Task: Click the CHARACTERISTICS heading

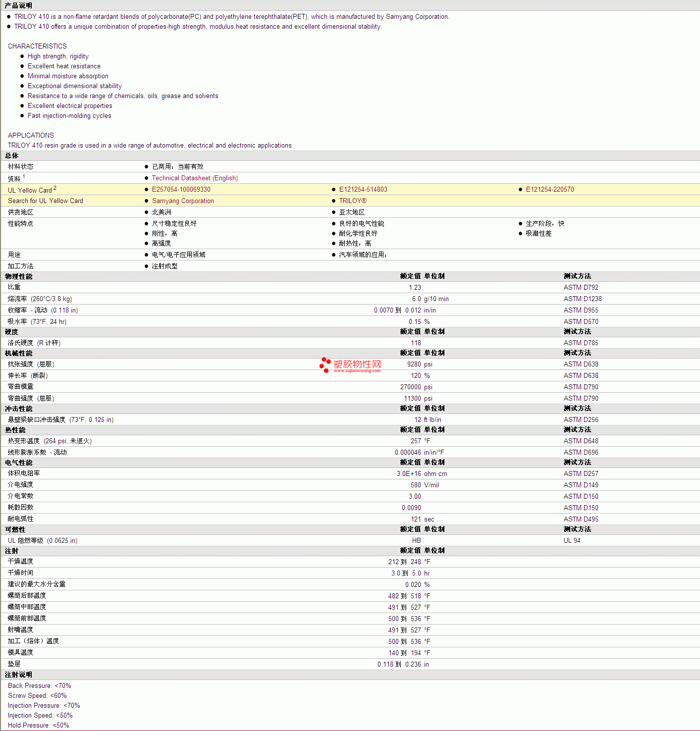Action: pos(37,47)
